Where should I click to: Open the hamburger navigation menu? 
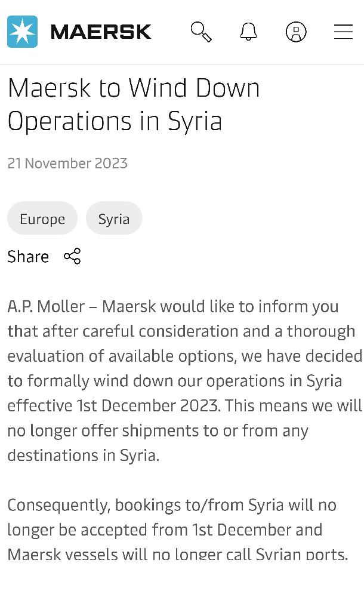coord(343,32)
